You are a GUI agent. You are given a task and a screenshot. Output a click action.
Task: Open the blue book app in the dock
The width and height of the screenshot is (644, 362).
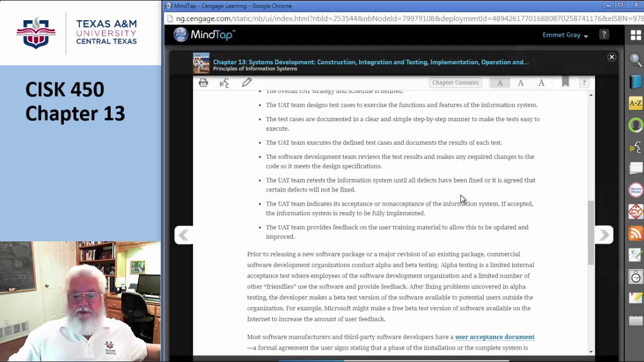pos(636,81)
